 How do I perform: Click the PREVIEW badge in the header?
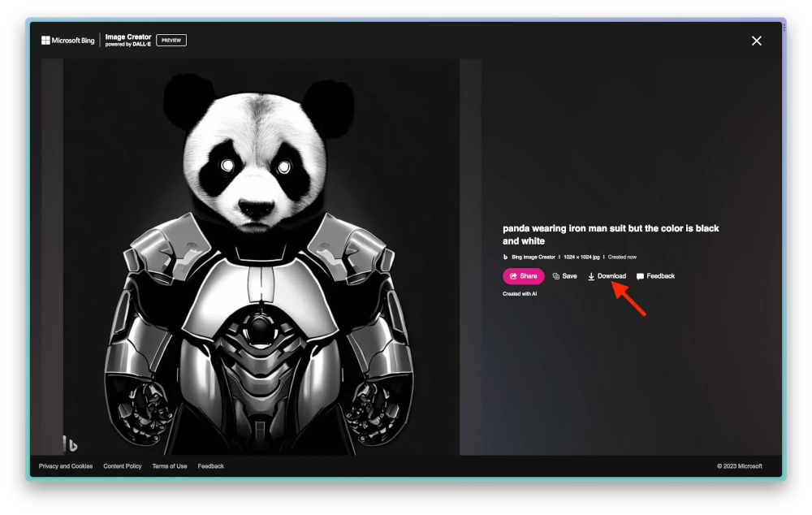[x=171, y=39]
